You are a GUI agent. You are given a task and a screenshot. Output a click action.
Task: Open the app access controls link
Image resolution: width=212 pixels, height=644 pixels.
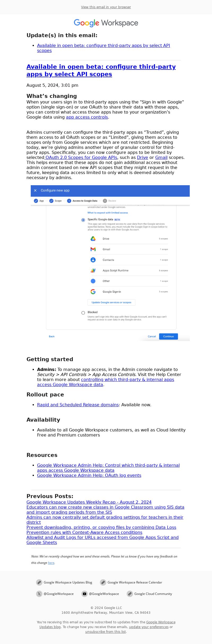tap(87, 117)
